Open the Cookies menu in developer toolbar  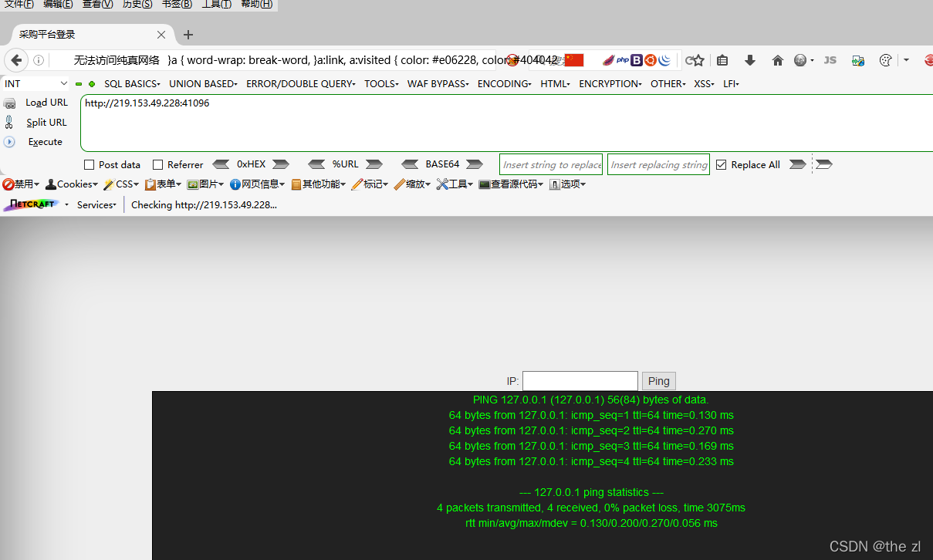click(x=72, y=184)
